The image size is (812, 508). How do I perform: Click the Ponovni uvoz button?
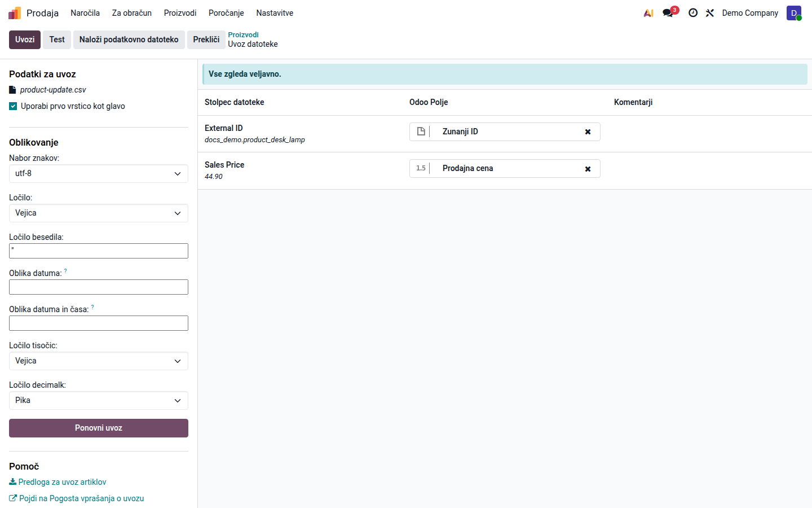point(99,428)
